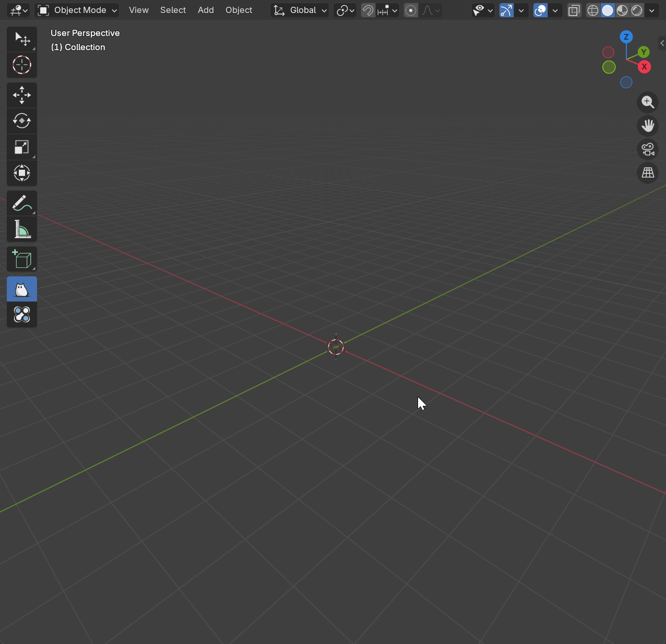The width and height of the screenshot is (666, 644).
Task: Open the Global transform orientation dropdown
Action: click(301, 10)
